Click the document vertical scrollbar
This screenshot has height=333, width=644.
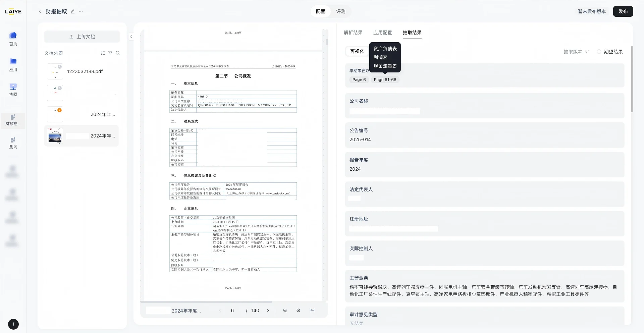coord(327,42)
